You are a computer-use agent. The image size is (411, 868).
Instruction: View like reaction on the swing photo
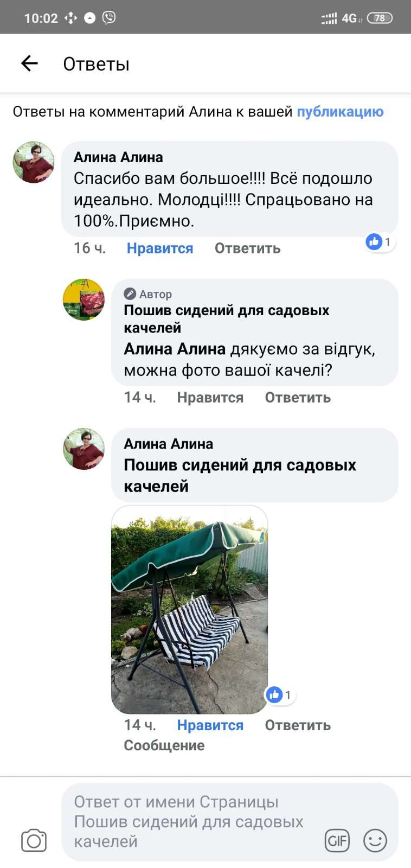280,695
